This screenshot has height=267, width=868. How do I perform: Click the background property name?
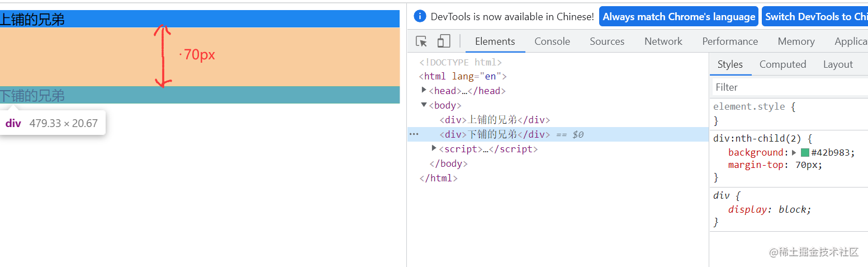(x=756, y=152)
